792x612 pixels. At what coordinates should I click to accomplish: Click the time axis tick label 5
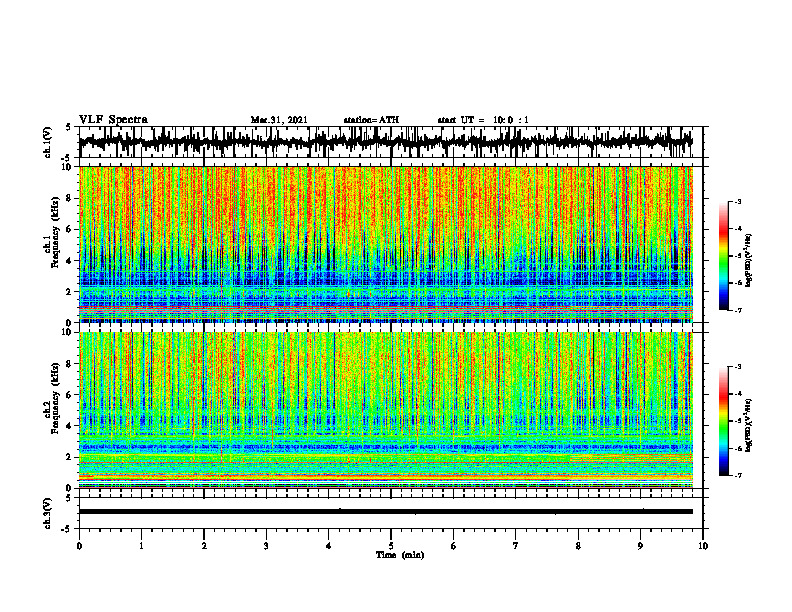click(x=391, y=546)
